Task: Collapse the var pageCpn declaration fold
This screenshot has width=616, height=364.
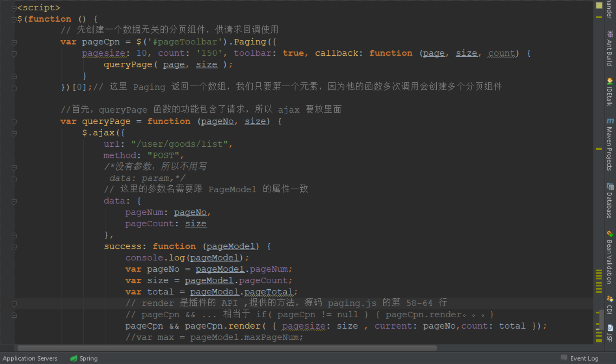Action: (x=14, y=42)
